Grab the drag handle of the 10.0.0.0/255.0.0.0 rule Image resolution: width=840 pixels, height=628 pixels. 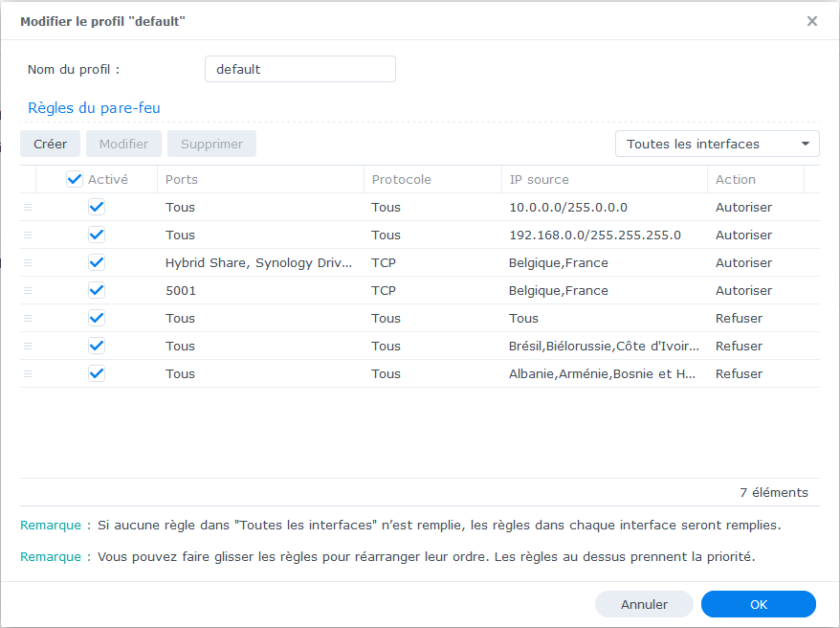(x=28, y=208)
